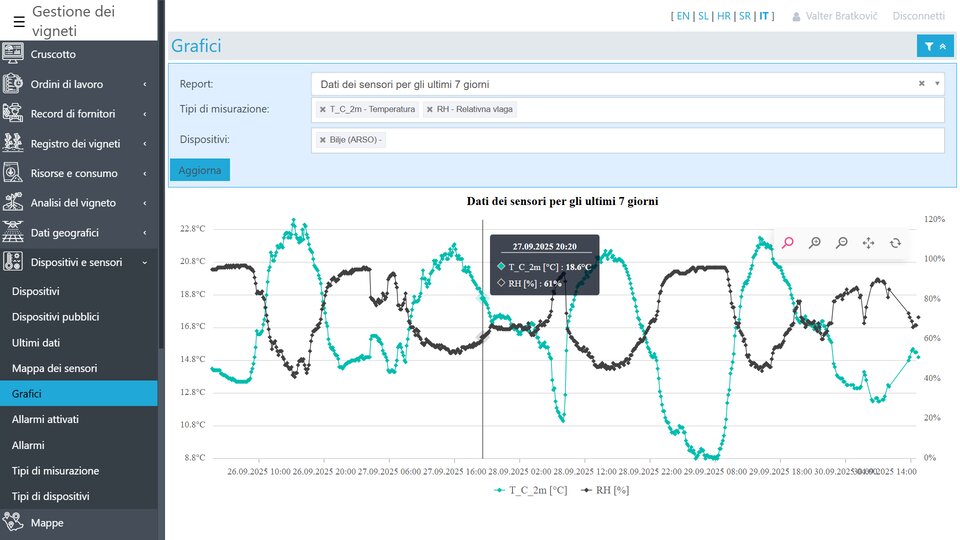The height and width of the screenshot is (540, 960).
Task: Activate the magnifier selection zoom tool
Action: 788,242
